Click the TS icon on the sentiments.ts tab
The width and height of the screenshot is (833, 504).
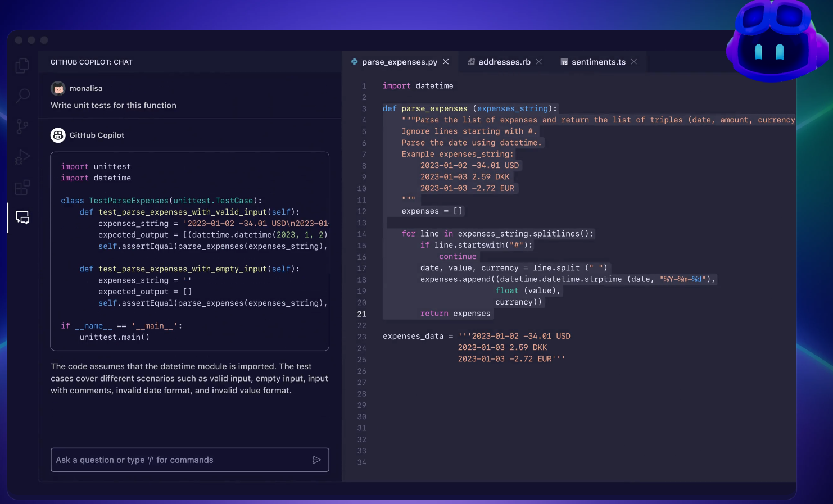point(564,62)
